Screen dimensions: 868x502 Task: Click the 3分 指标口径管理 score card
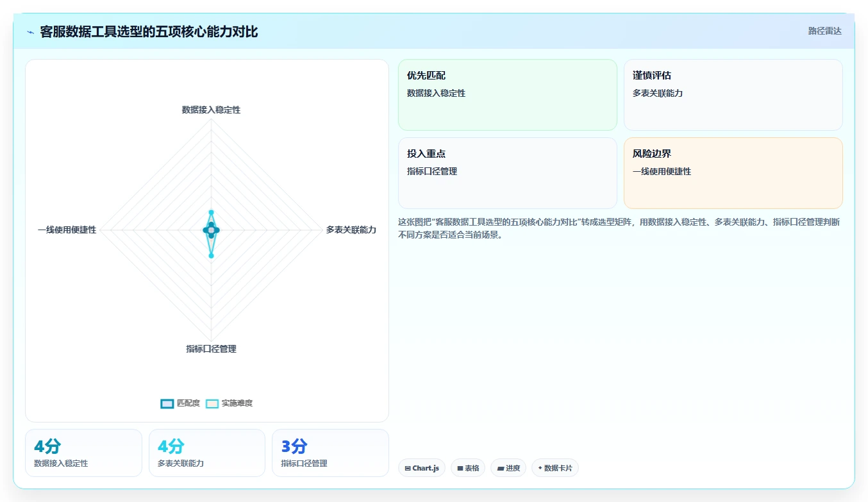(x=330, y=453)
